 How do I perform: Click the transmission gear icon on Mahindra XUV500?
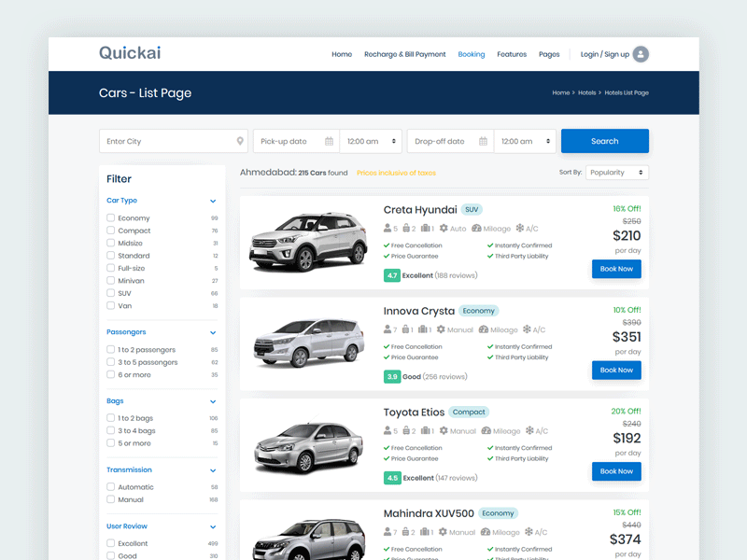tap(443, 532)
